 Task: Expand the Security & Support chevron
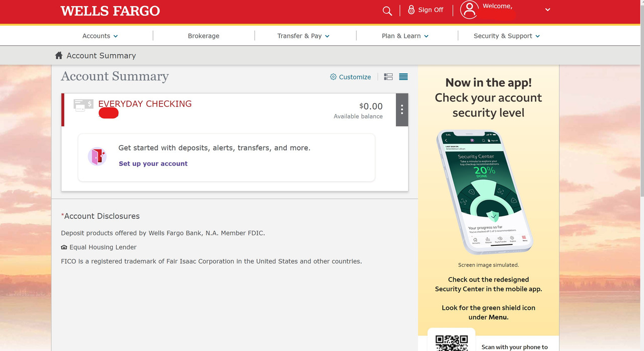[x=537, y=36]
